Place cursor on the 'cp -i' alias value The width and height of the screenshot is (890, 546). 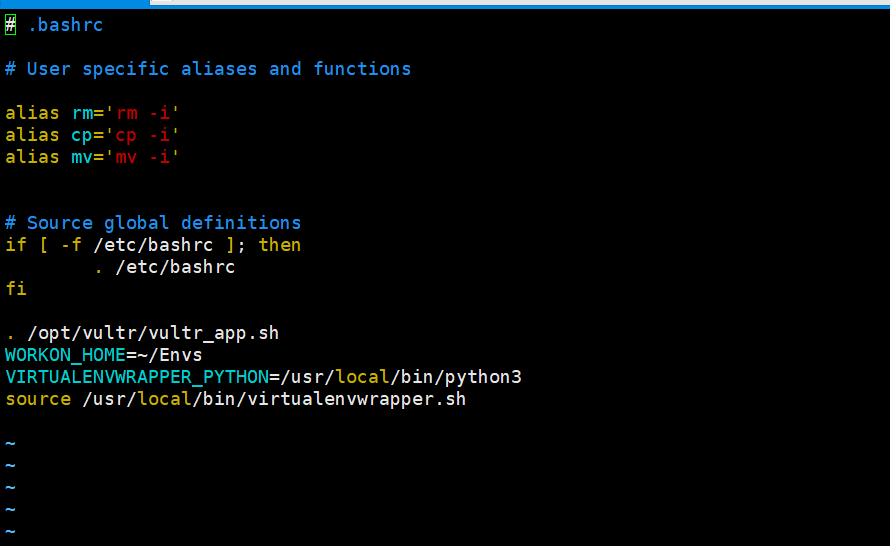tap(142, 135)
